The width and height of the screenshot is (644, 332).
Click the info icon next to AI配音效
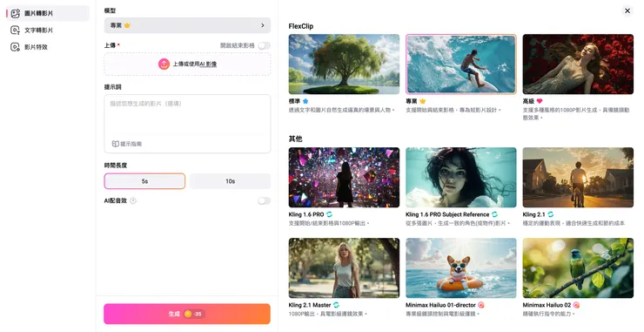point(133,200)
